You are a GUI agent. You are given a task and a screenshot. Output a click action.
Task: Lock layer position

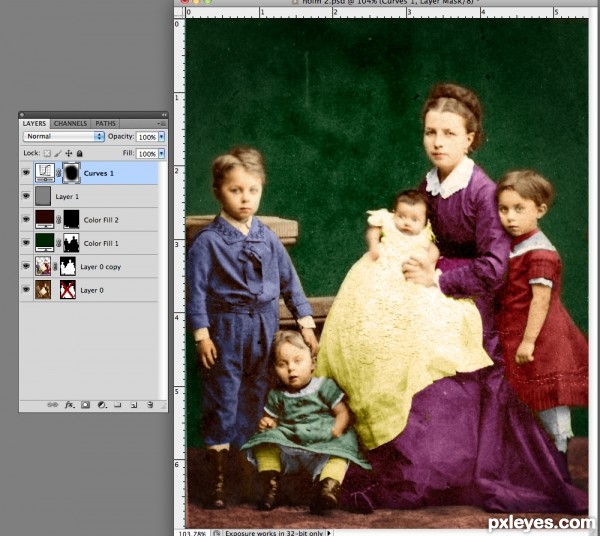pos(68,153)
